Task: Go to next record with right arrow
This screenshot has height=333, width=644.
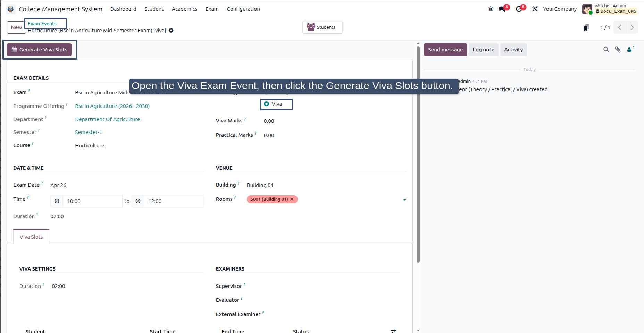Action: (x=632, y=27)
